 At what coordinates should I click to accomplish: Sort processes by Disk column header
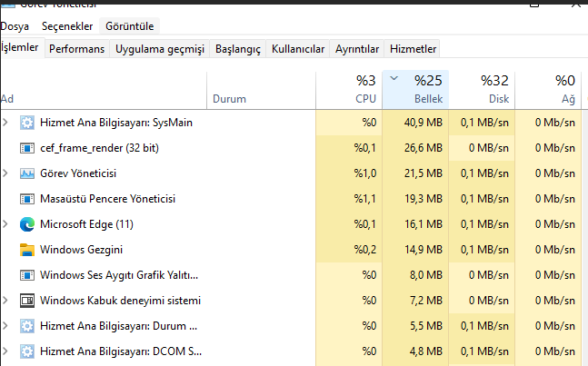(482, 91)
